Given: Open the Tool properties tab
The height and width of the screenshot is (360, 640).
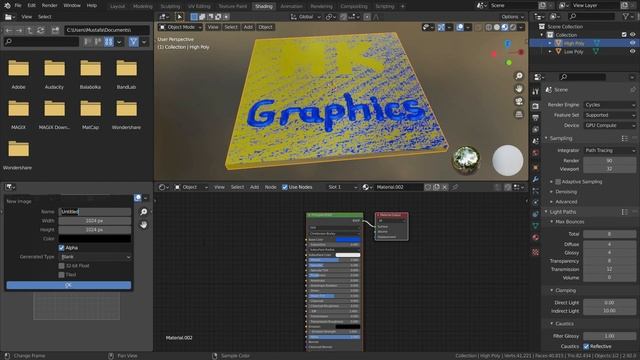Looking at the screenshot, I should pyautogui.click(x=536, y=92).
